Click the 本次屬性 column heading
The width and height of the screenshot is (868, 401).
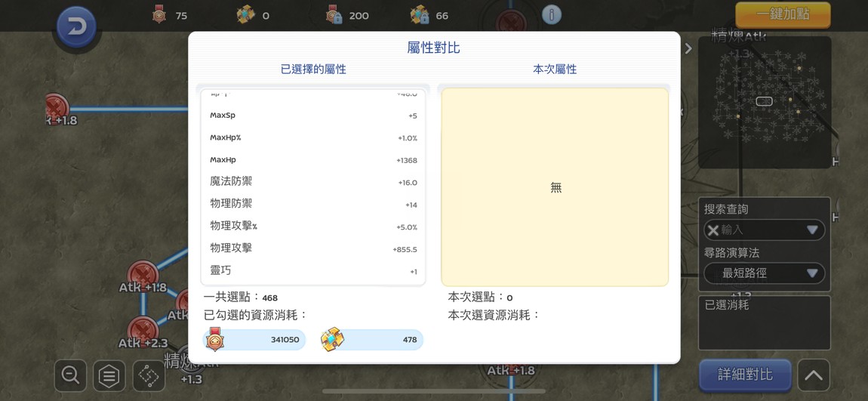coord(555,69)
